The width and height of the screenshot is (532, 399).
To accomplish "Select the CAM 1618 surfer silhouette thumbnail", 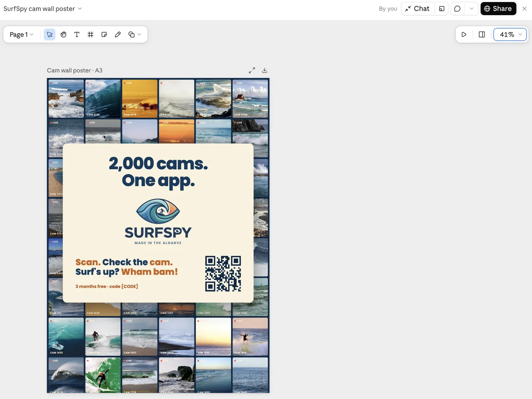I will 250,337.
